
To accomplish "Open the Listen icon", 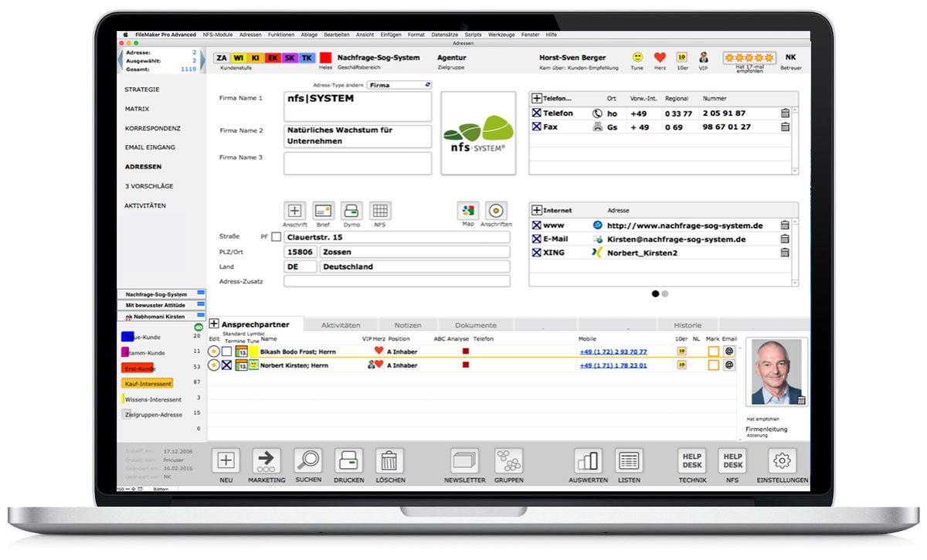I will click(629, 461).
